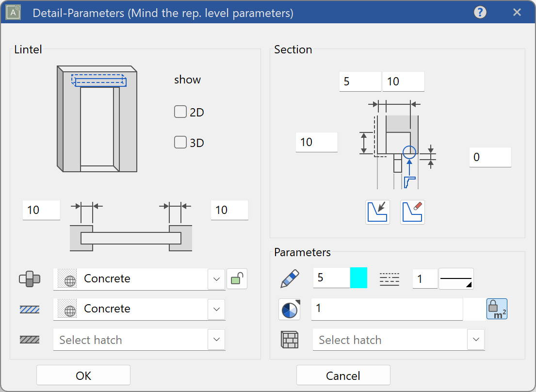Screen dimensions: 536x392
Task: Click the brick wall hatch icon
Action: coord(290,340)
